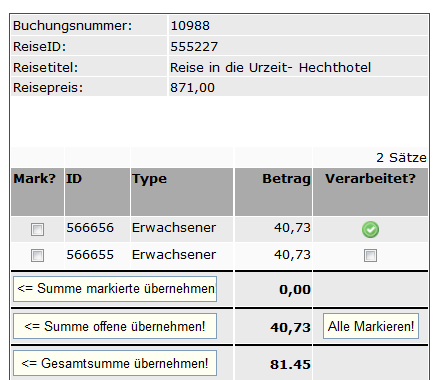Select ID value 566655

click(x=90, y=255)
